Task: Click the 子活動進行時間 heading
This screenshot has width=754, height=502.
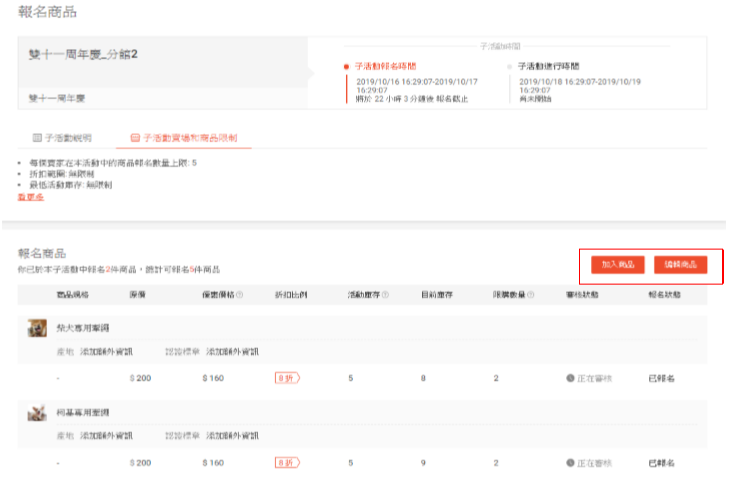Action: (549, 66)
